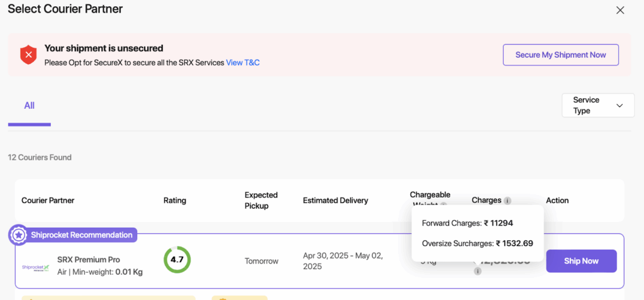Open the Service Type dropdown
Image resolution: width=644 pixels, height=300 pixels.
click(x=597, y=105)
